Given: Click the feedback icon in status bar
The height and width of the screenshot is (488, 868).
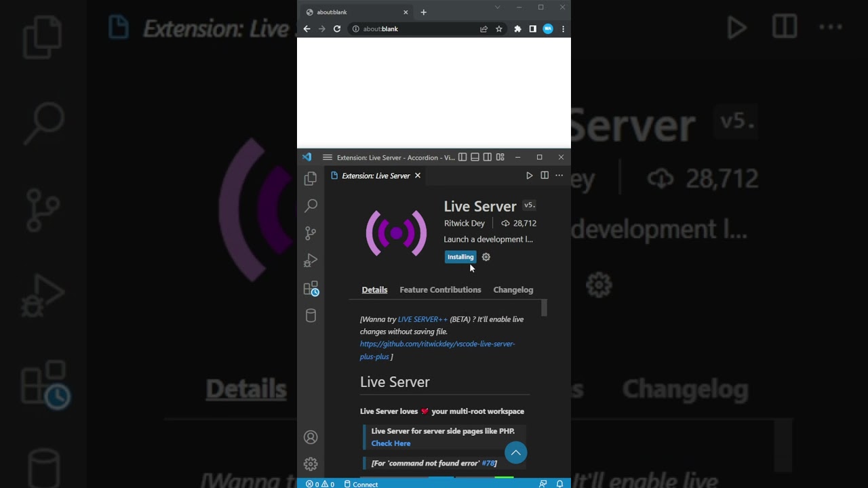Looking at the screenshot, I should coord(542,484).
